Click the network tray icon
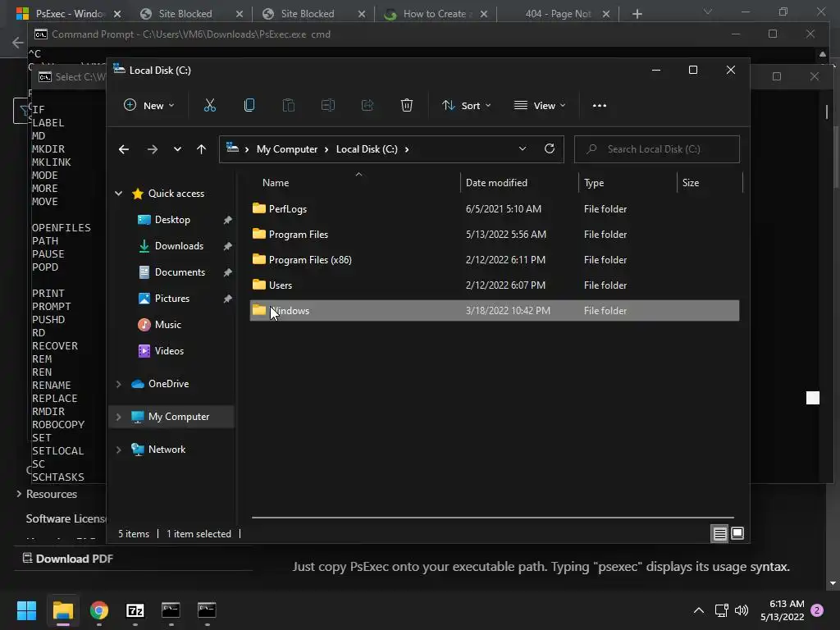This screenshot has width=840, height=630. [721, 610]
